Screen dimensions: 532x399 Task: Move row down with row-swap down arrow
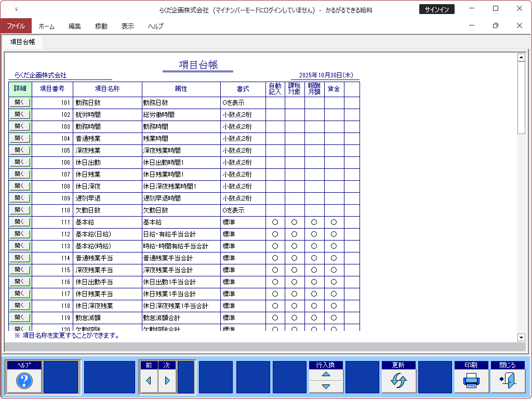(326, 387)
